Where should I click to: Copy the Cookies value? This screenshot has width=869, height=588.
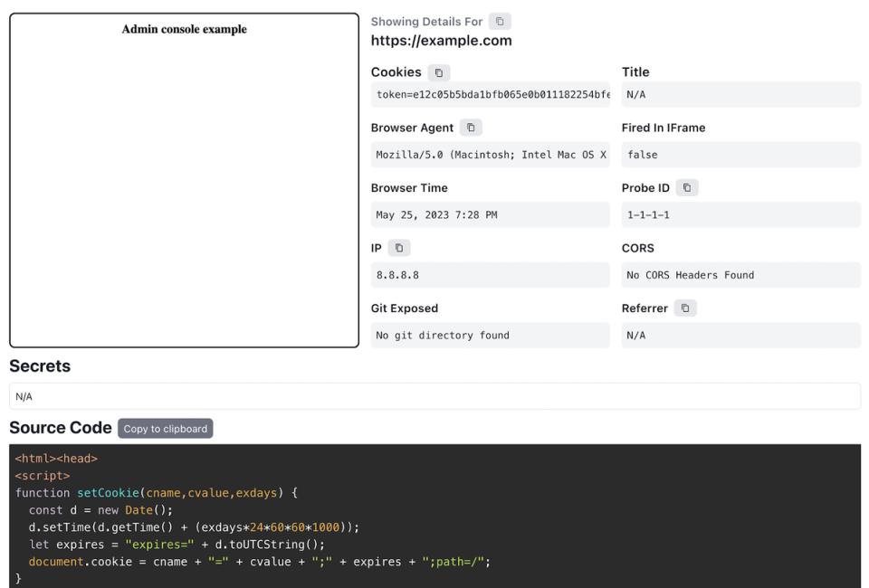pyautogui.click(x=438, y=72)
